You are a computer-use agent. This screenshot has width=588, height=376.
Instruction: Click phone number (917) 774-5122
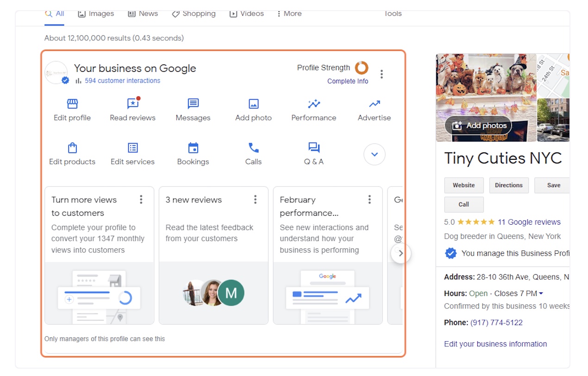point(496,323)
